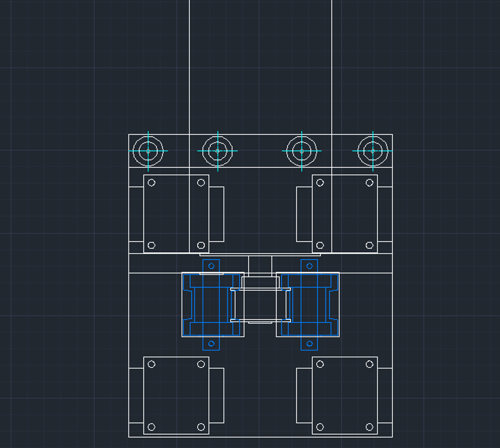Select bottom-right hole of lower-left mounting plate
Viewport: 500px width, 448px height.
(201, 427)
